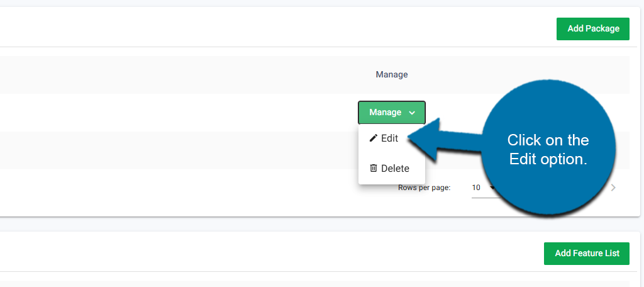Viewport: 644px width, 287px height.
Task: Click the pencil icon beside Edit
Action: click(x=374, y=138)
